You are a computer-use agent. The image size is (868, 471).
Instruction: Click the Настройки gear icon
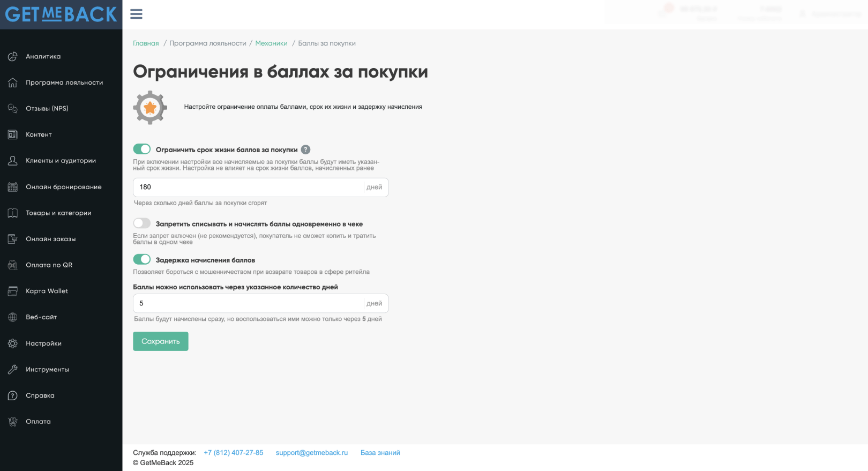click(x=13, y=343)
